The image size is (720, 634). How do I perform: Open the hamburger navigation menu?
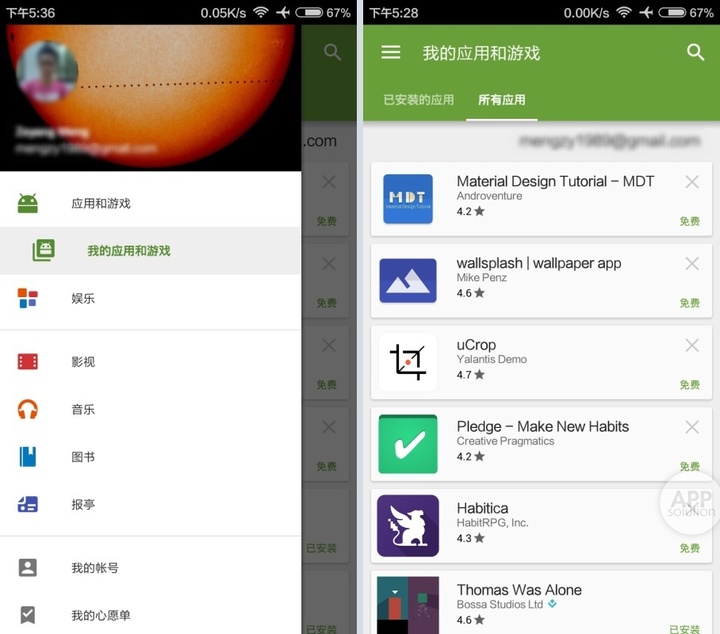391,53
